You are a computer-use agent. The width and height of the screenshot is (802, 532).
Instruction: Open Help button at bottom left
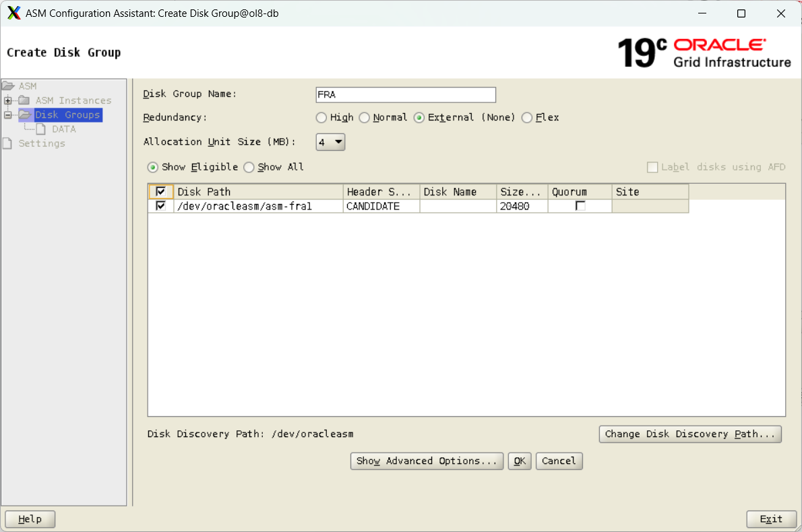30,519
